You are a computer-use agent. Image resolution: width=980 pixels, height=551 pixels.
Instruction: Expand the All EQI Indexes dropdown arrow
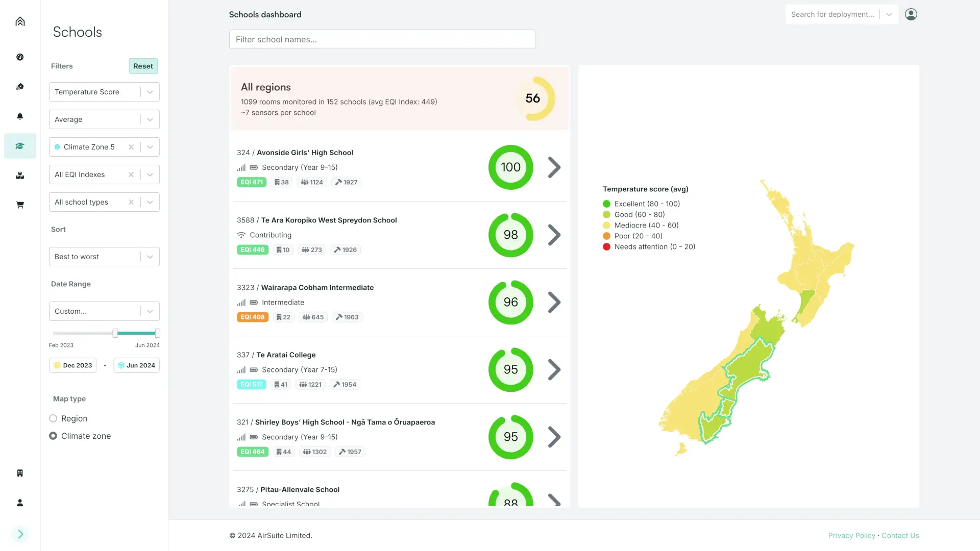pyautogui.click(x=150, y=174)
